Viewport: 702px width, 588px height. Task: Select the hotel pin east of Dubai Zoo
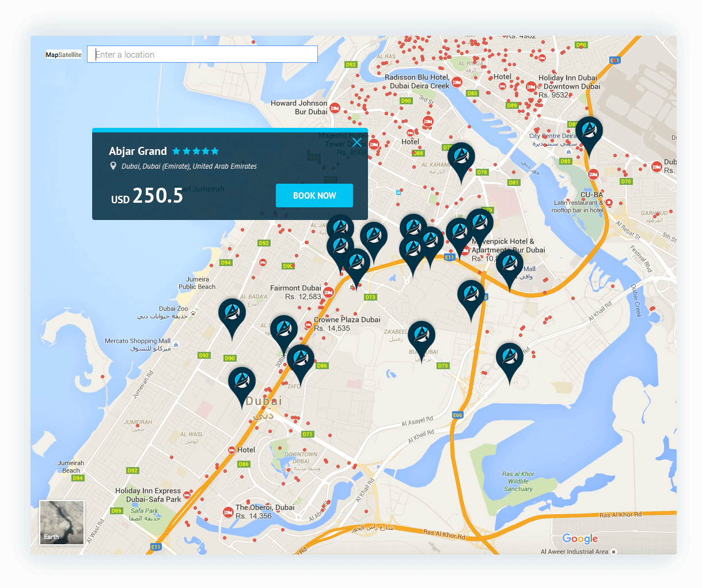pos(232,318)
